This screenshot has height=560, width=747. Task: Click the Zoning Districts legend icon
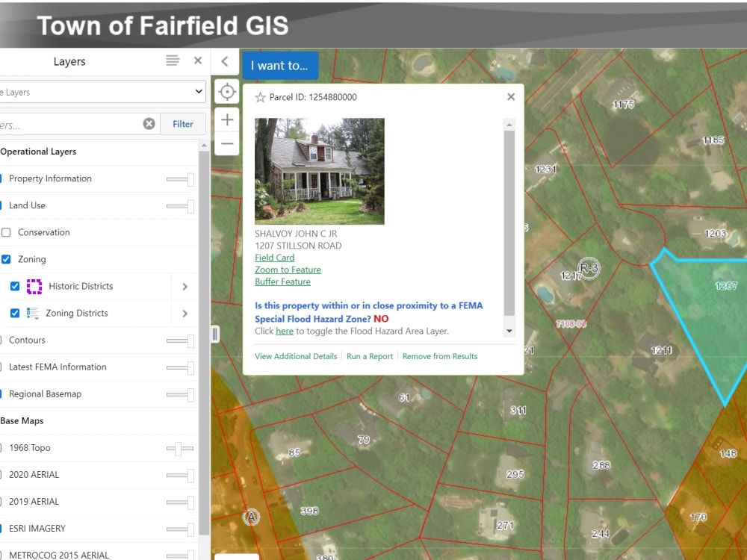(x=32, y=314)
